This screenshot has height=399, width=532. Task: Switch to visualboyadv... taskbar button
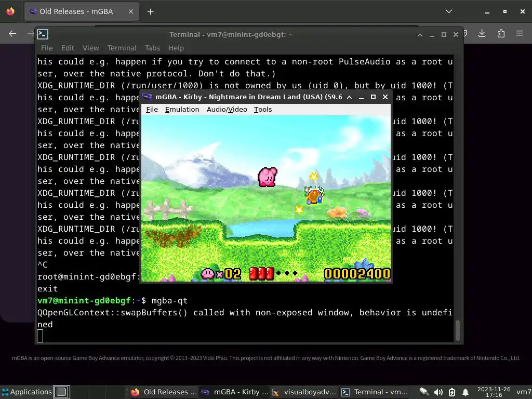coord(304,392)
